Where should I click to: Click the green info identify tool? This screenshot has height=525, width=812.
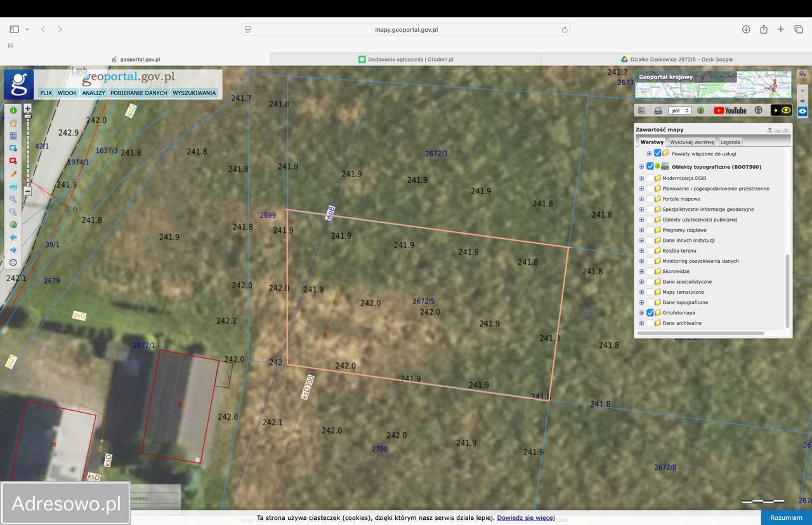tap(13, 110)
